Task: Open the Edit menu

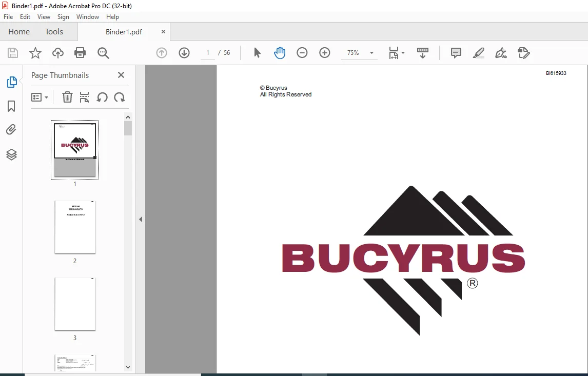Action: point(25,17)
